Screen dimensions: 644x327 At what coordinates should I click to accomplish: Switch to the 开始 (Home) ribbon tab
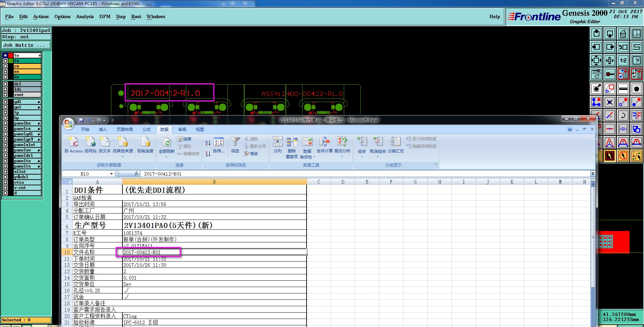[x=85, y=129]
